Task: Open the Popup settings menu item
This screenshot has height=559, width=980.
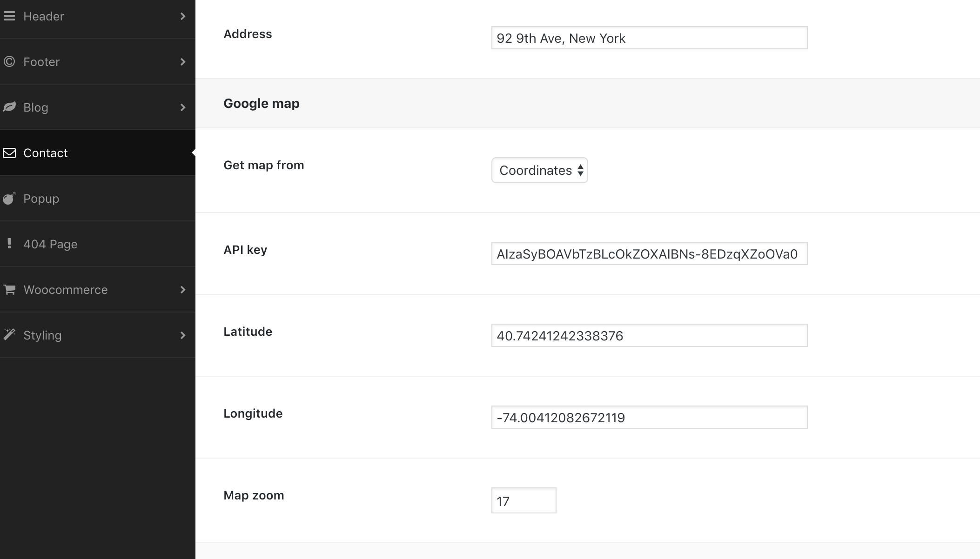Action: click(x=41, y=199)
